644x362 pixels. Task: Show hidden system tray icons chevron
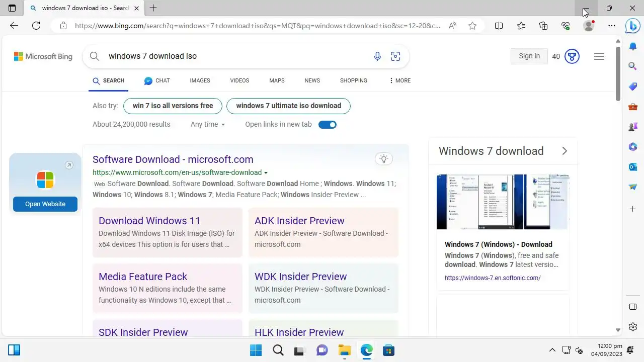[x=552, y=350]
